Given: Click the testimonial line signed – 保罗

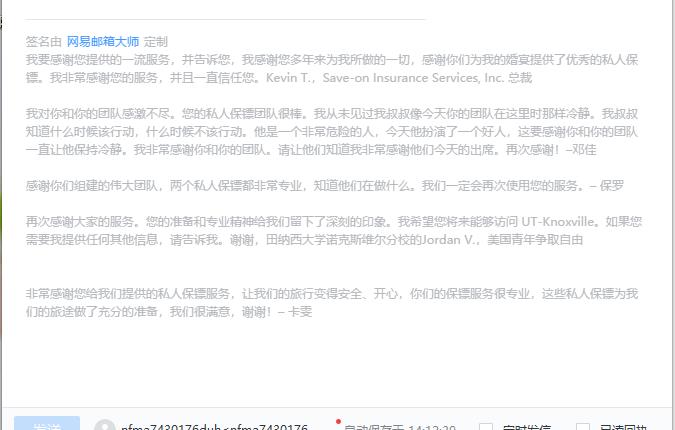Looking at the screenshot, I should [x=325, y=186].
